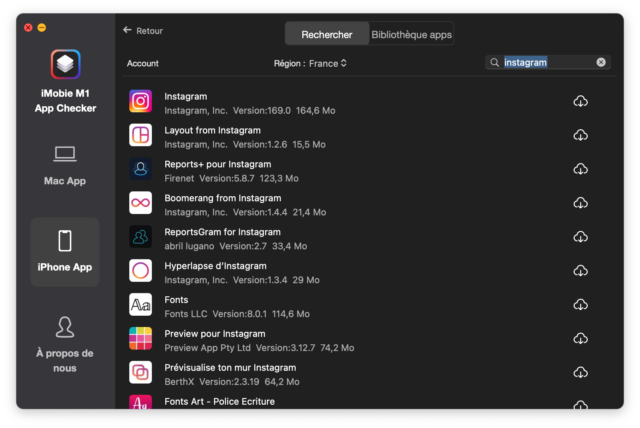Image resolution: width=640 pixels, height=428 pixels.
Task: Open the Mac App section
Action: [x=65, y=166]
